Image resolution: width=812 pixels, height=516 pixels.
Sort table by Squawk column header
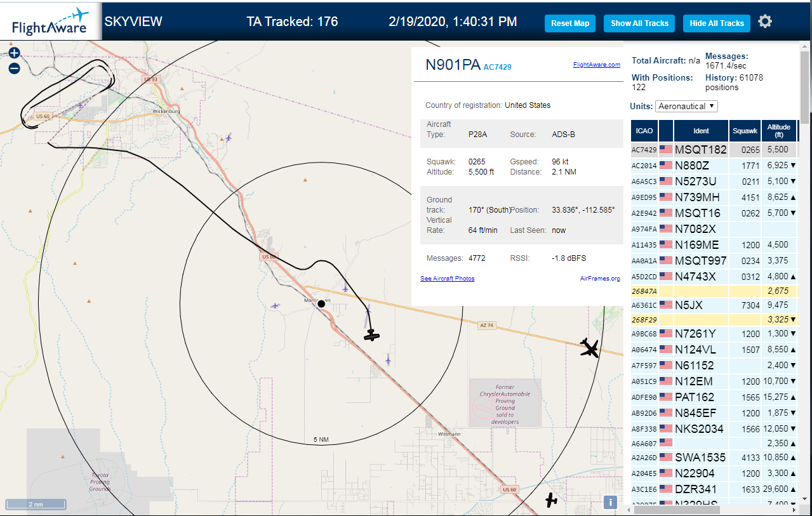point(745,131)
